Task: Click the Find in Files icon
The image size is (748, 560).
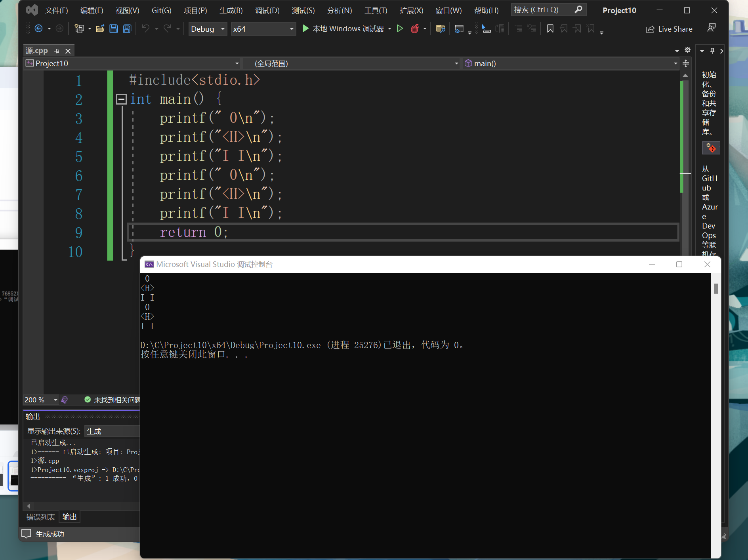Action: 440,29
